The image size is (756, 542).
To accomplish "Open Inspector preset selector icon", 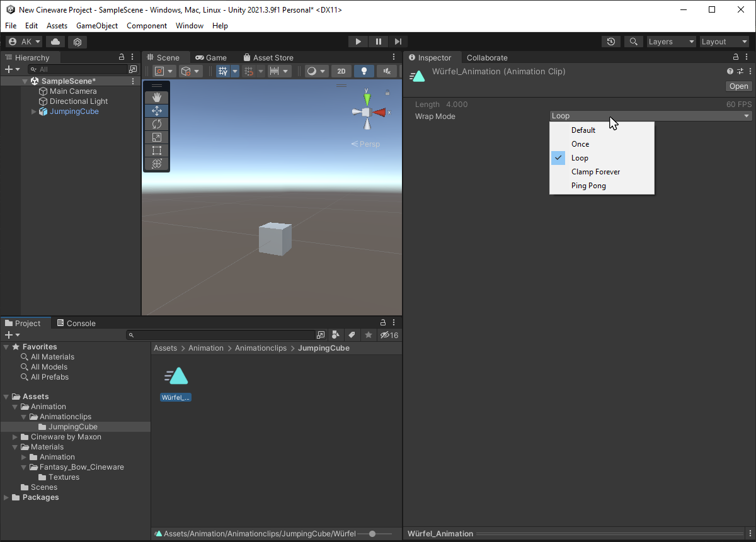I will (x=740, y=71).
